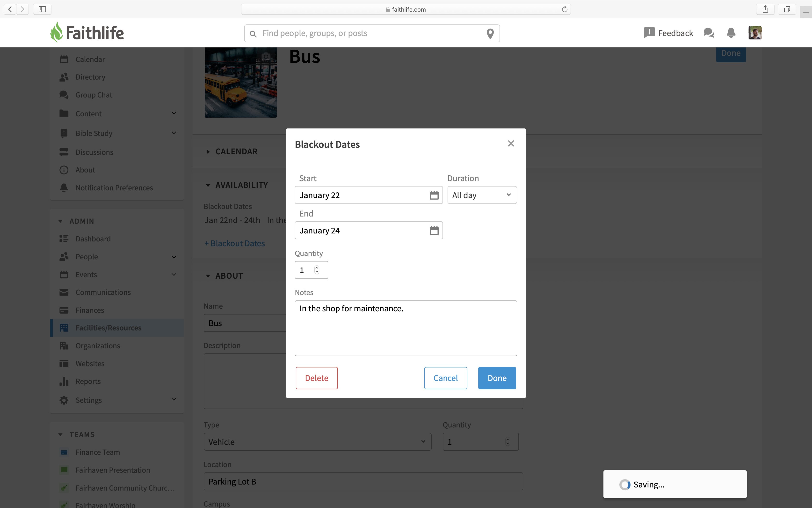812x508 pixels.
Task: Click the + Blackout Dates link
Action: (235, 243)
